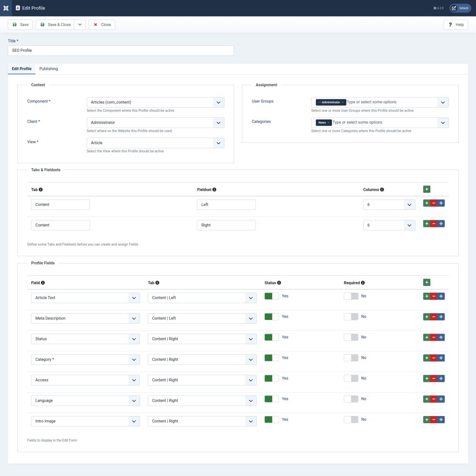Remove the Language field row
Screen dimensions: 476x476
click(x=434, y=399)
